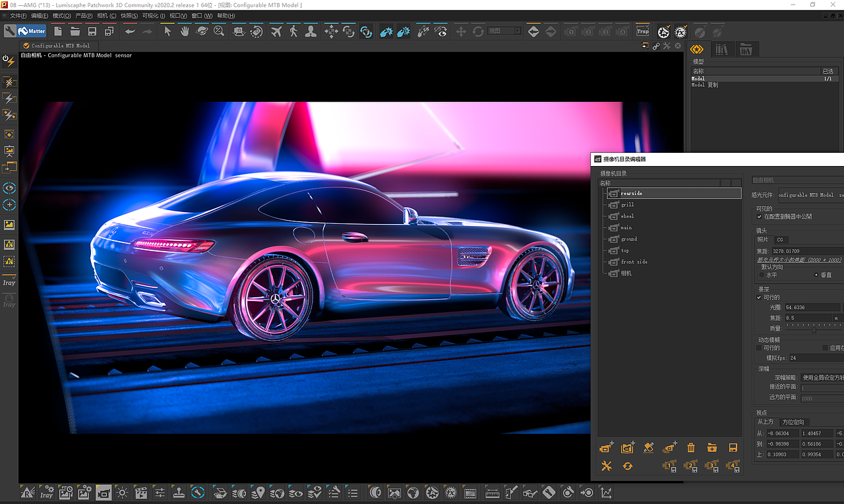Screen dimensions: 844x504
Task: Switch to the 从上方 viewpoint tab
Action: click(x=766, y=422)
